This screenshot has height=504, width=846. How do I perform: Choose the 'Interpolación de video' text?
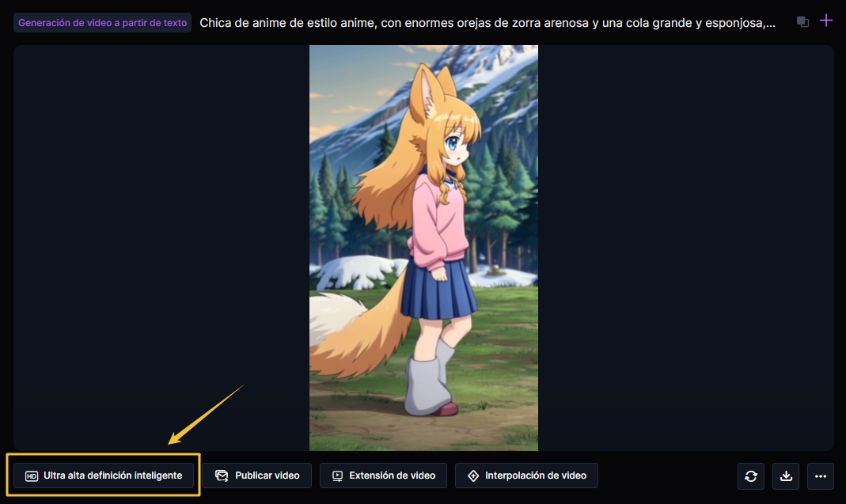(x=536, y=476)
